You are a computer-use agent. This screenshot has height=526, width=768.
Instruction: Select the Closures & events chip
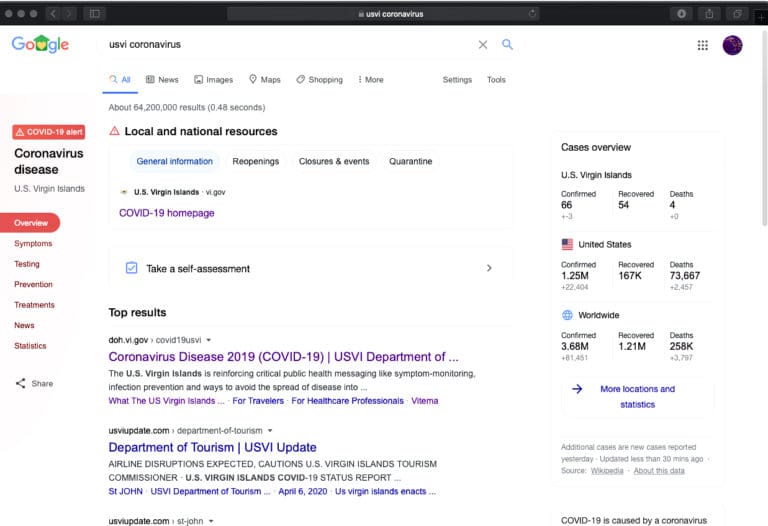(334, 161)
